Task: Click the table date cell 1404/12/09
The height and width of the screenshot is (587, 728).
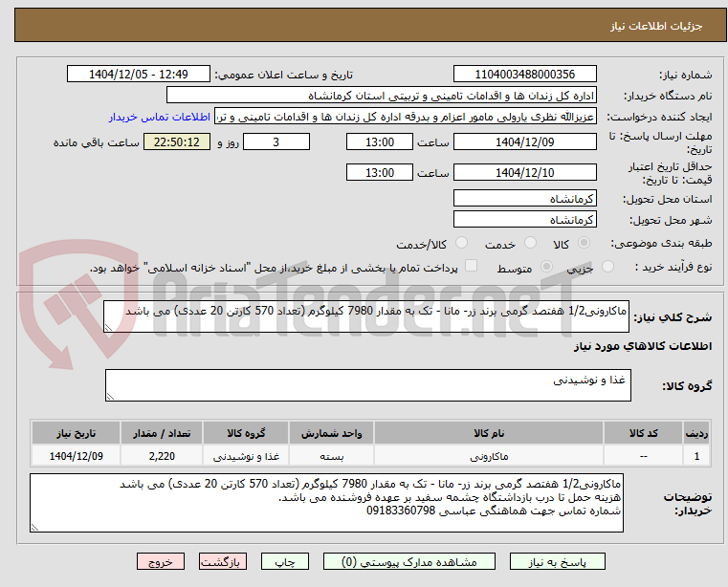Action: 77,456
